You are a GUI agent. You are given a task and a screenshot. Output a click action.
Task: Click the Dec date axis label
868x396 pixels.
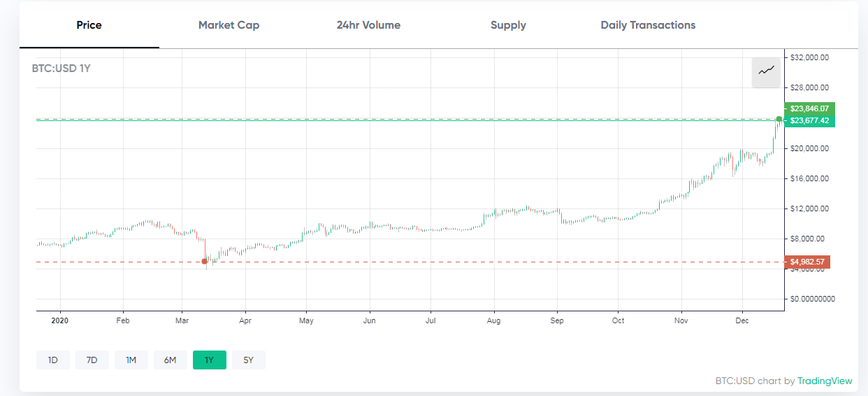(742, 320)
